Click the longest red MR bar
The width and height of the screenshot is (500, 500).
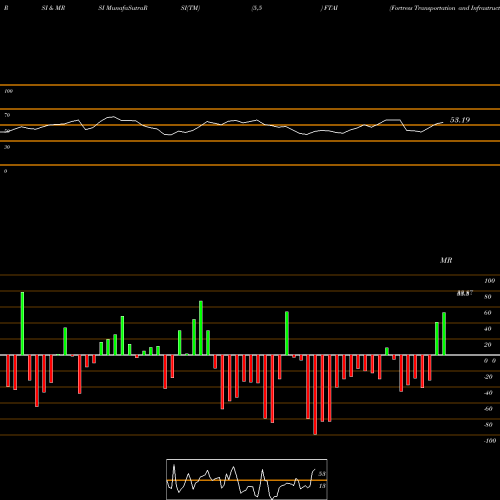pyautogui.click(x=315, y=395)
